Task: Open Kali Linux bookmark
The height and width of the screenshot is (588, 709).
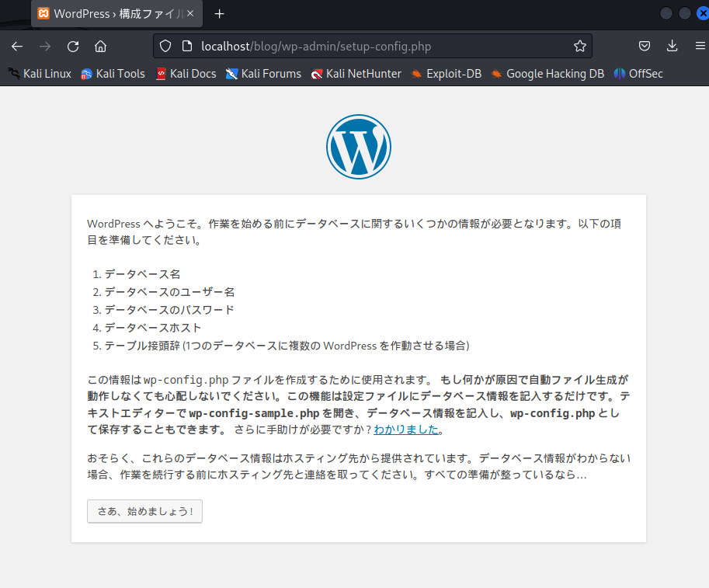Action: pos(40,74)
